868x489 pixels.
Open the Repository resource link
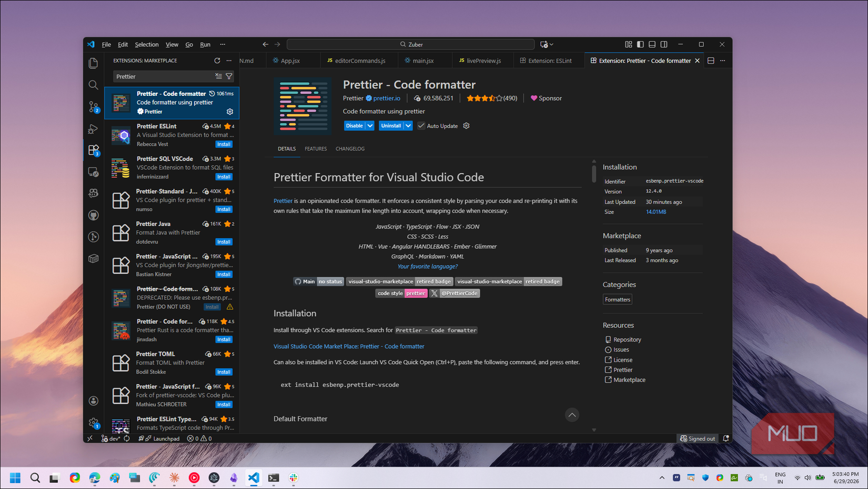pyautogui.click(x=627, y=340)
